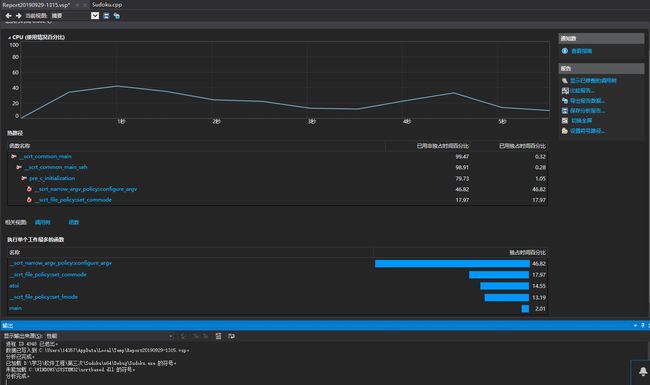Click the info icon in the notifications panel

click(565, 51)
